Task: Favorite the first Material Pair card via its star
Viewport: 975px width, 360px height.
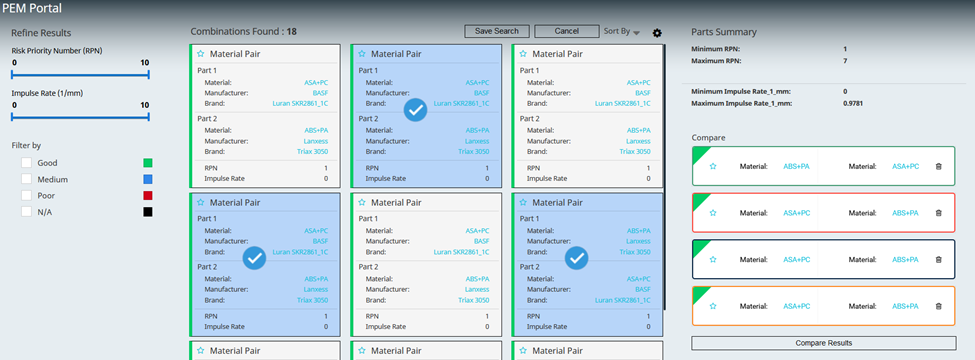Action: [200, 54]
